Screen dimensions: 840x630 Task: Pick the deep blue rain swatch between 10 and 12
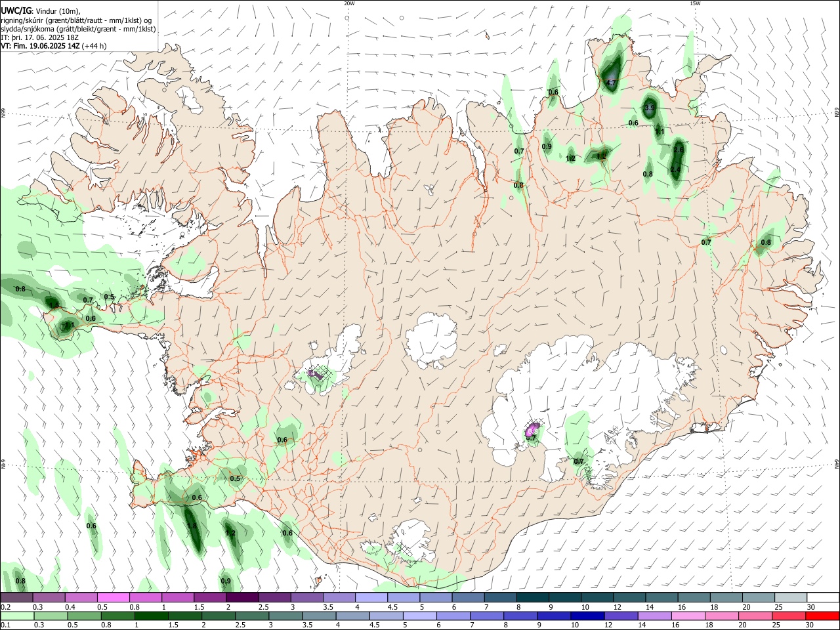point(587,616)
